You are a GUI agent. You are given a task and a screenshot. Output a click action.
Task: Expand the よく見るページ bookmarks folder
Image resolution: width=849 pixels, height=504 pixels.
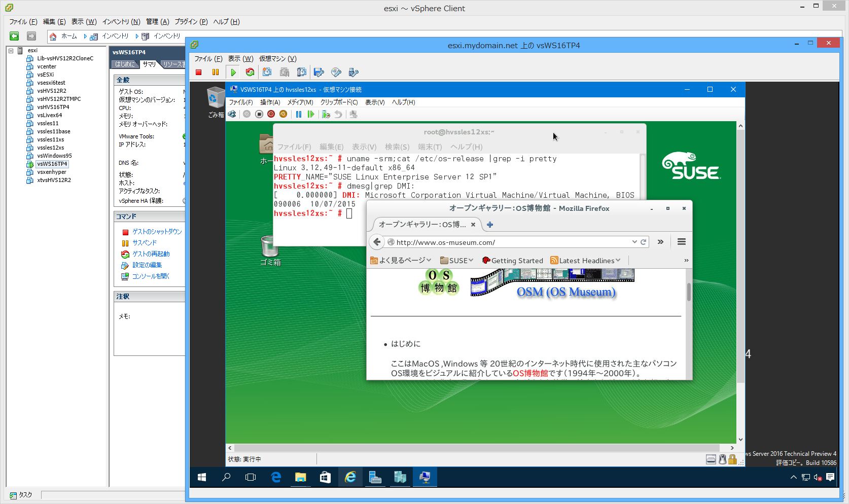(401, 260)
